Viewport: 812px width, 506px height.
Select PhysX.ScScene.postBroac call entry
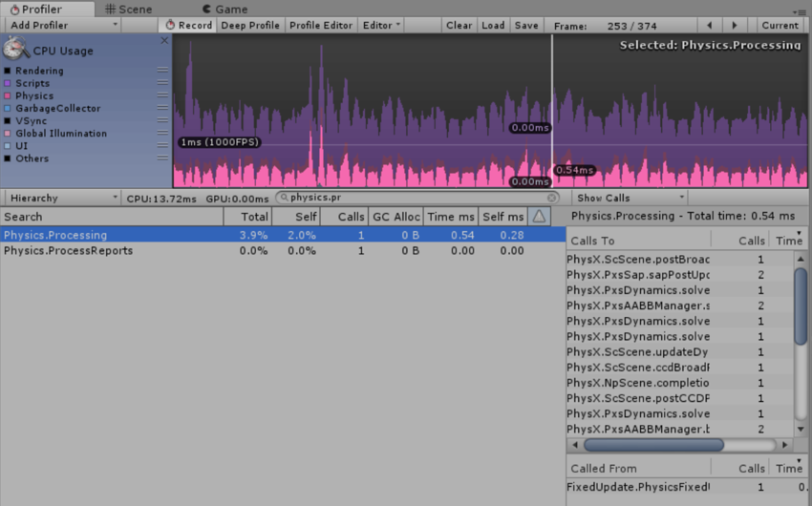[679, 260]
